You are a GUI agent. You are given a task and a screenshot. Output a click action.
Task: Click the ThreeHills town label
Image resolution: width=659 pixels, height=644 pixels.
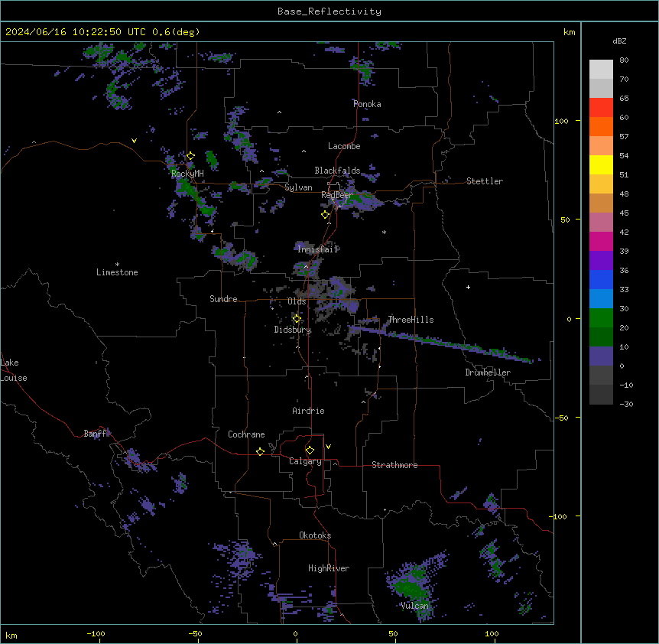[x=411, y=320]
